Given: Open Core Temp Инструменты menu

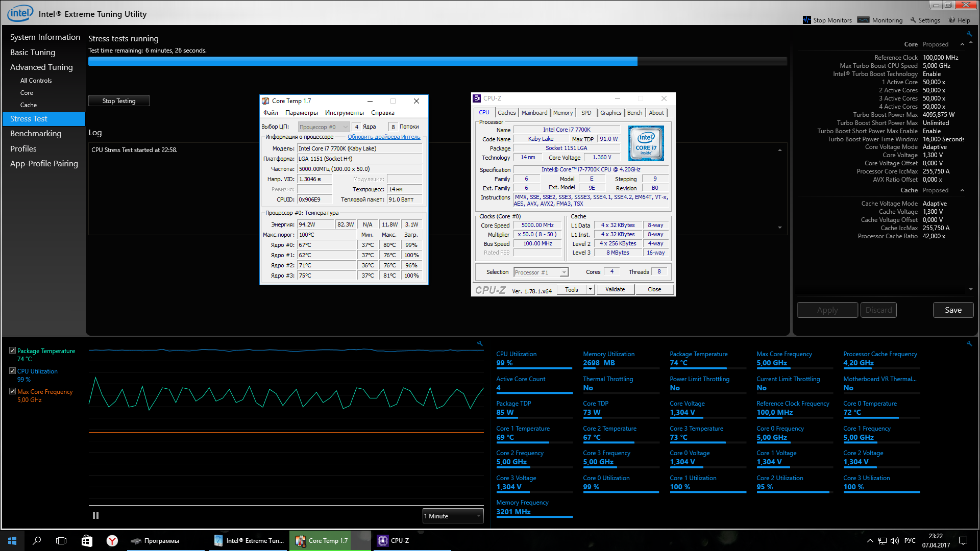Looking at the screenshot, I should click(x=344, y=113).
